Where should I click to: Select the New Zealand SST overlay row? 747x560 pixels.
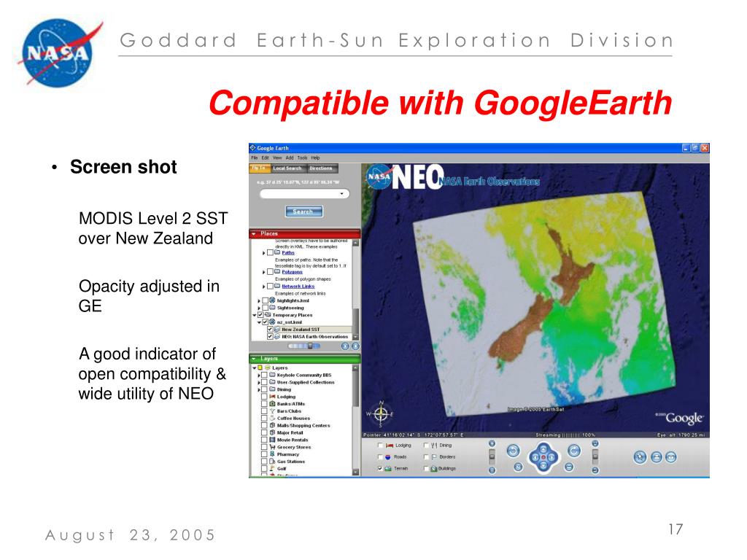313,330
